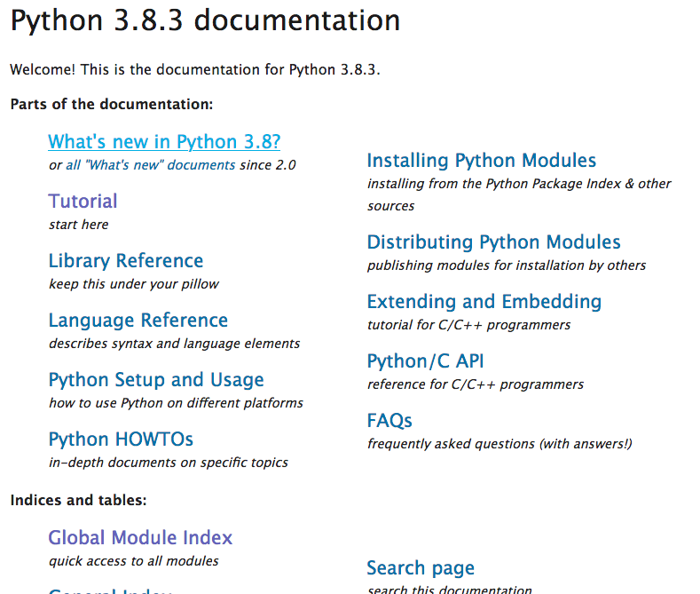Click the "quick access to all modules" description
The height and width of the screenshot is (594, 700).
(x=133, y=561)
